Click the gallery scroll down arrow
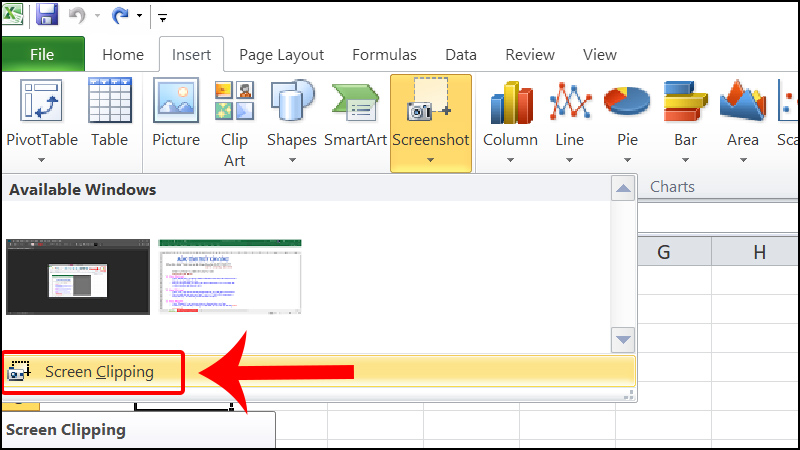The width and height of the screenshot is (800, 450). pyautogui.click(x=624, y=340)
